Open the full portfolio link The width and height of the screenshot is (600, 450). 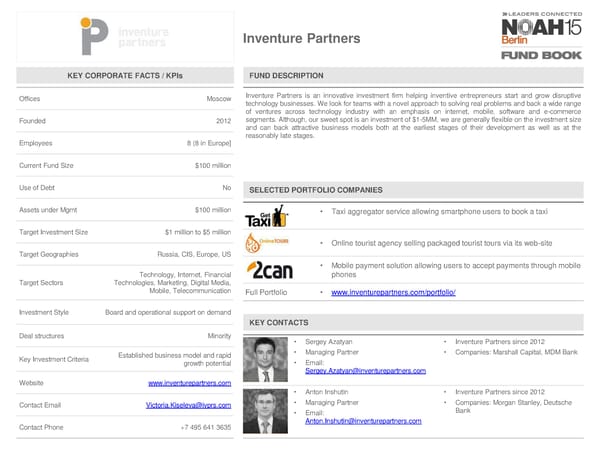pos(393,292)
